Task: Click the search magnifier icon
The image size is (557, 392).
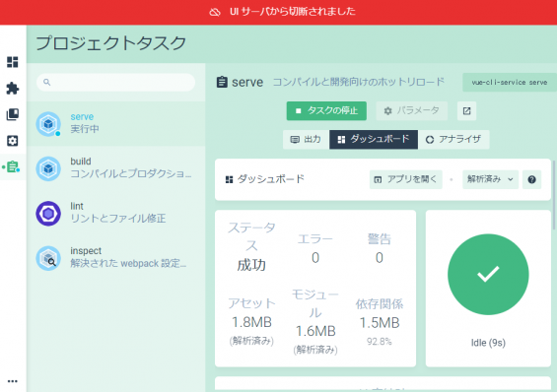Action: (x=47, y=83)
